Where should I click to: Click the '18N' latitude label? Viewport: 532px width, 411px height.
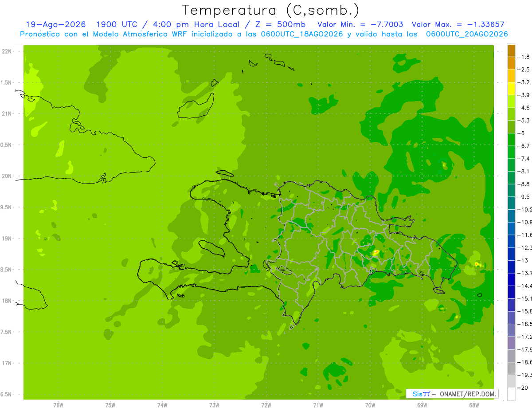(x=7, y=301)
